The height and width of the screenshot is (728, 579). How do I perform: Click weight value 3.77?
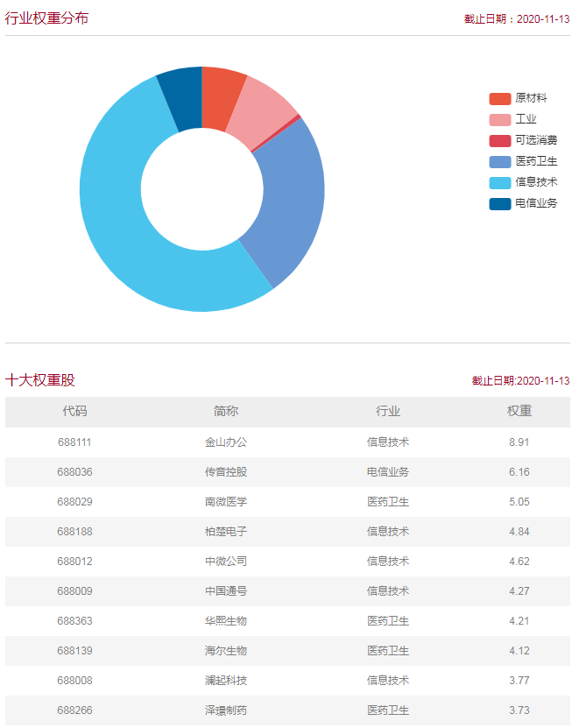(x=519, y=680)
